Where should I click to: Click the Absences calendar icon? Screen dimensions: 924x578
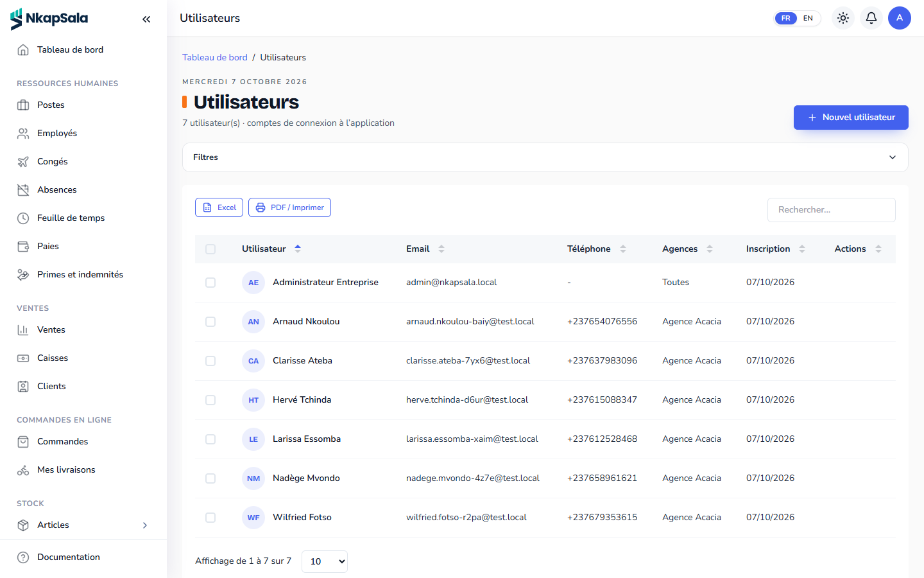23,190
